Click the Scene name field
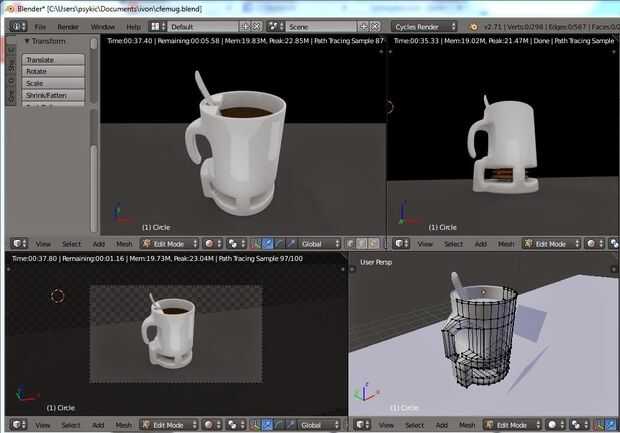Viewport: 620px width, 433px height. [321, 27]
